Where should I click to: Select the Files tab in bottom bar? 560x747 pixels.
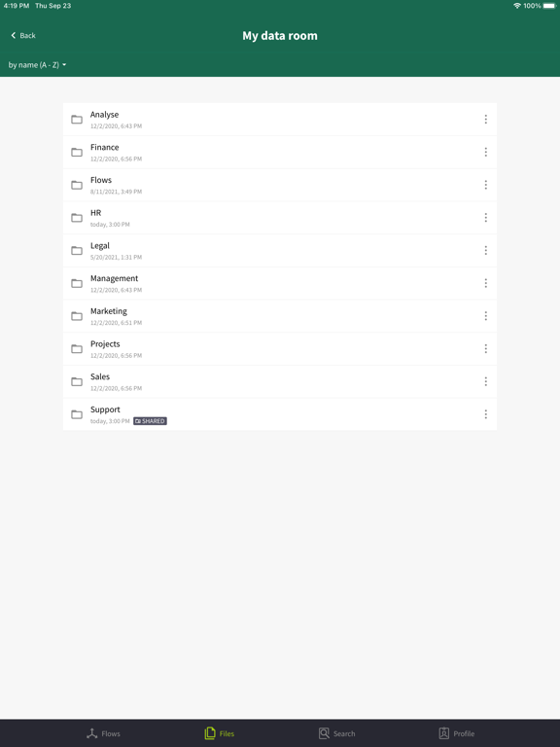point(220,733)
